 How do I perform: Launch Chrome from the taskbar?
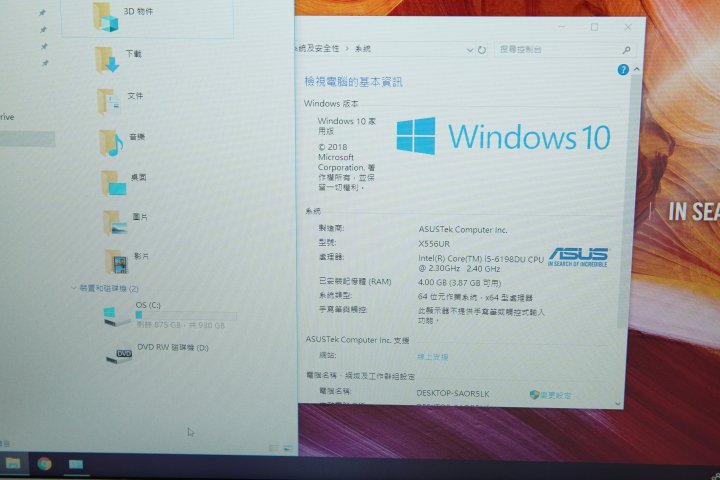(x=45, y=464)
